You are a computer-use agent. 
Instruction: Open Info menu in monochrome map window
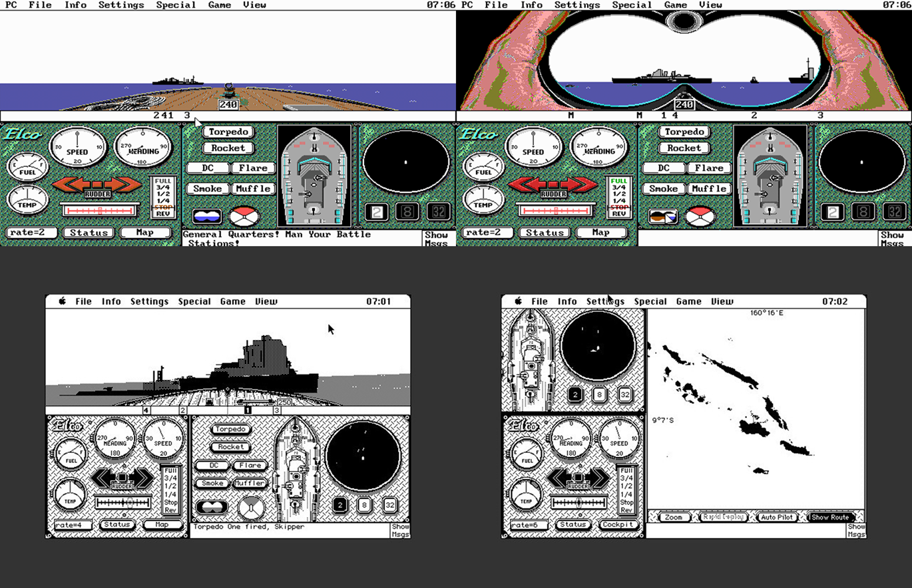click(x=567, y=301)
